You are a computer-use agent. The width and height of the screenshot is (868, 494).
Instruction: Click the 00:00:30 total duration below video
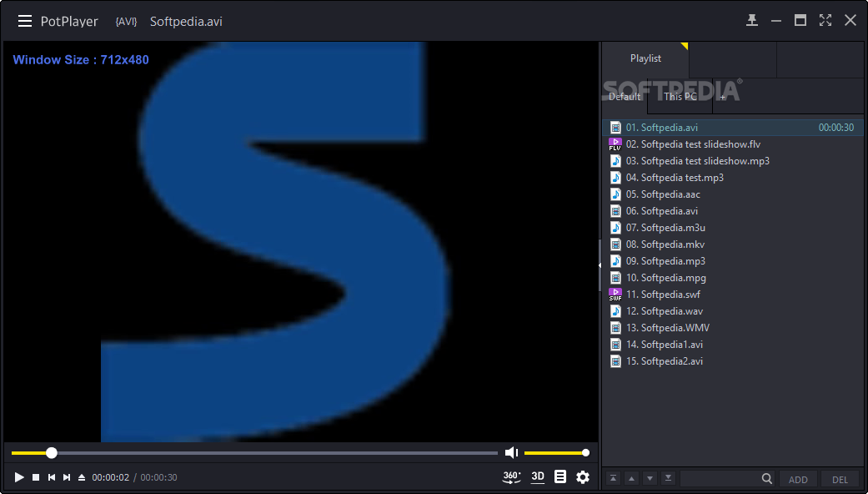pos(159,477)
